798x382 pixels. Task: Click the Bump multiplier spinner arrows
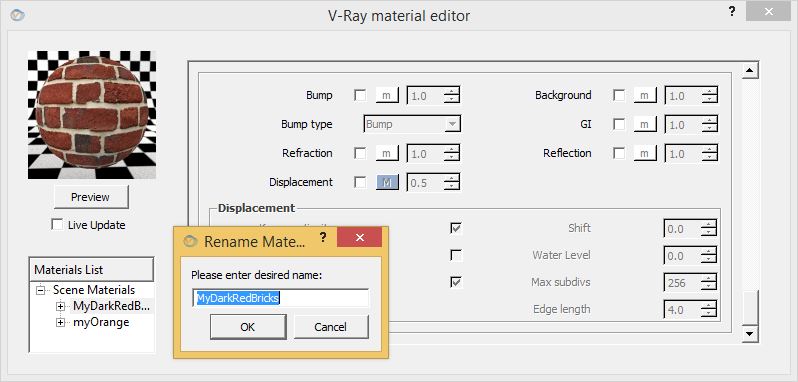(x=451, y=96)
